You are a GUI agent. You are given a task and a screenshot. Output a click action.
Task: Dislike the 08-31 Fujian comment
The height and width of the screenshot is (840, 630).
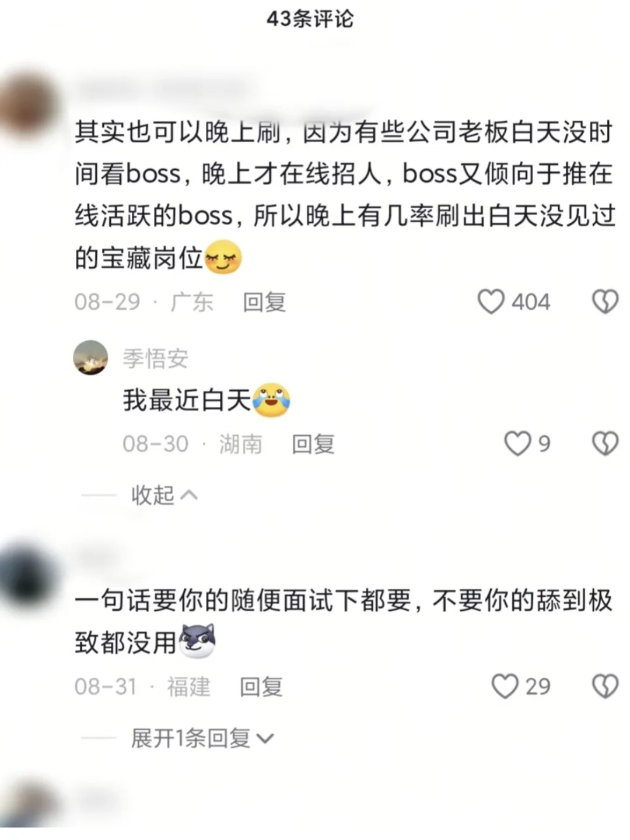point(605,686)
